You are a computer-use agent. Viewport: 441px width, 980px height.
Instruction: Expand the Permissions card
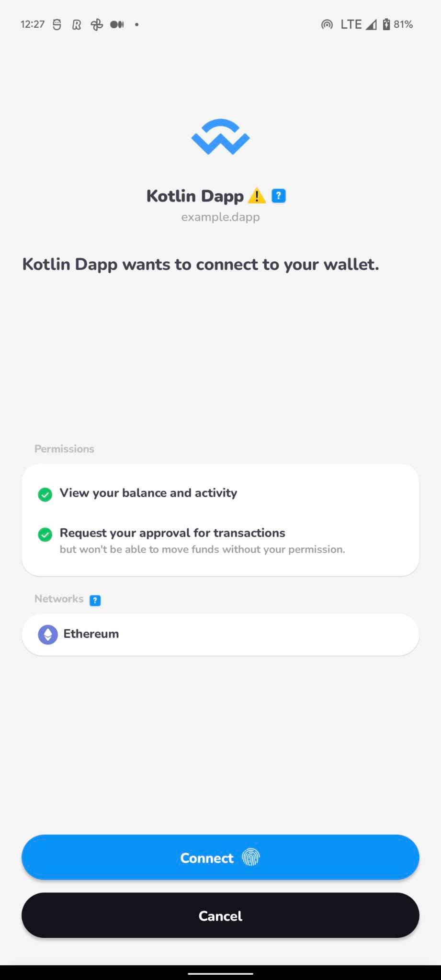220,519
